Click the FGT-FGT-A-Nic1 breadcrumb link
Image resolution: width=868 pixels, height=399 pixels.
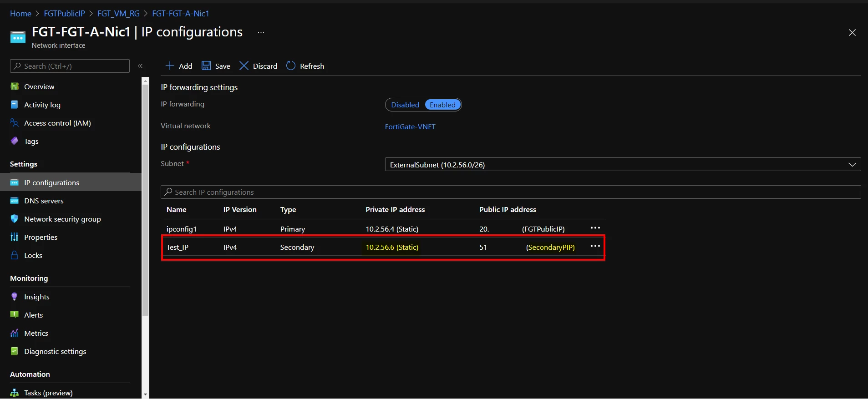(180, 14)
